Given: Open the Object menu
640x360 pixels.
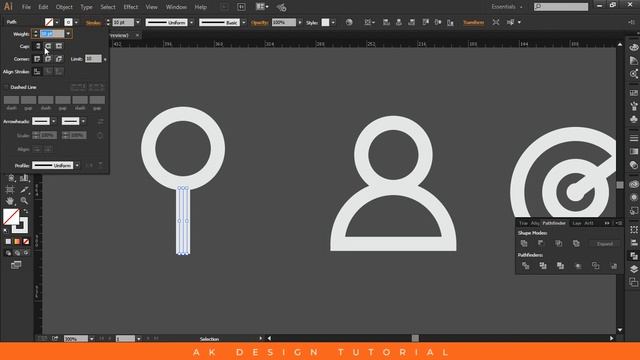Looking at the screenshot, I should pyautogui.click(x=64, y=7).
